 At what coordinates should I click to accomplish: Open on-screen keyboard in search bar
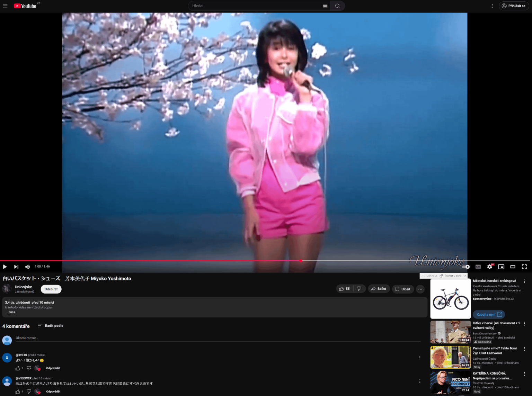[x=325, y=6]
